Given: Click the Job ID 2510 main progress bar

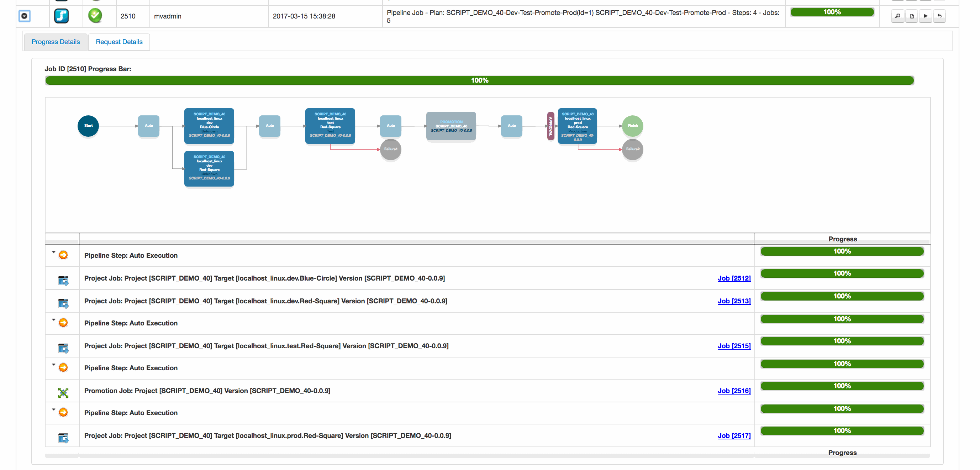Looking at the screenshot, I should click(479, 80).
